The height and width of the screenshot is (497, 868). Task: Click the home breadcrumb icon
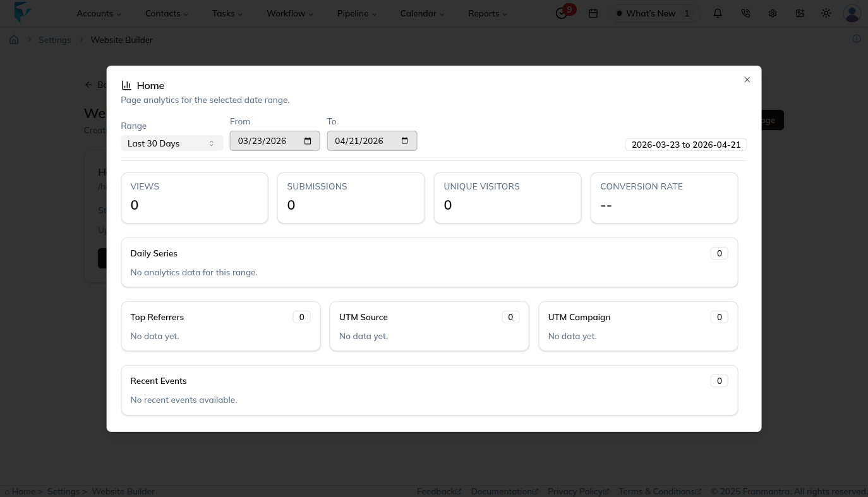(14, 40)
